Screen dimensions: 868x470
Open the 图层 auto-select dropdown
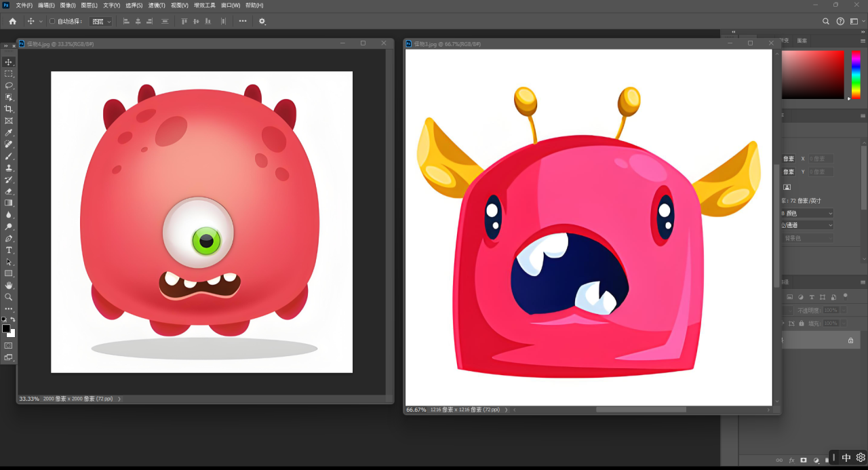(101, 21)
